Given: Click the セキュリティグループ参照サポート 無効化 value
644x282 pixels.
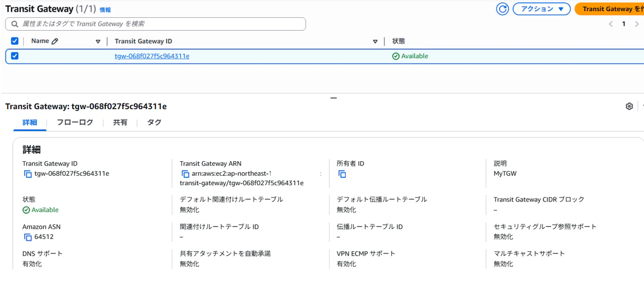Looking at the screenshot, I should point(503,237).
